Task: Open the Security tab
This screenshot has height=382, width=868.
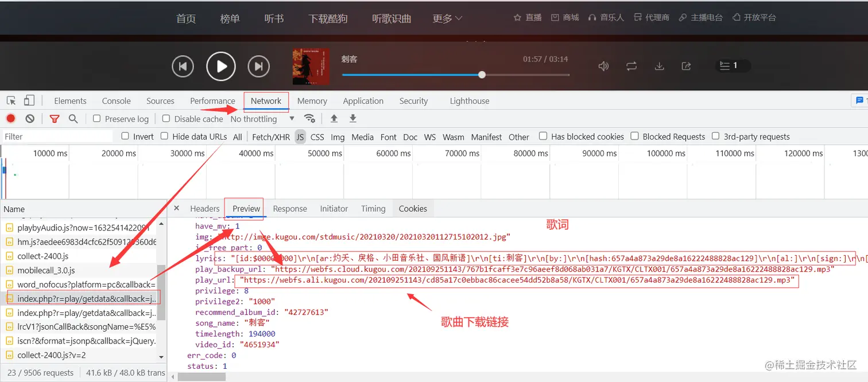Action: coord(413,101)
